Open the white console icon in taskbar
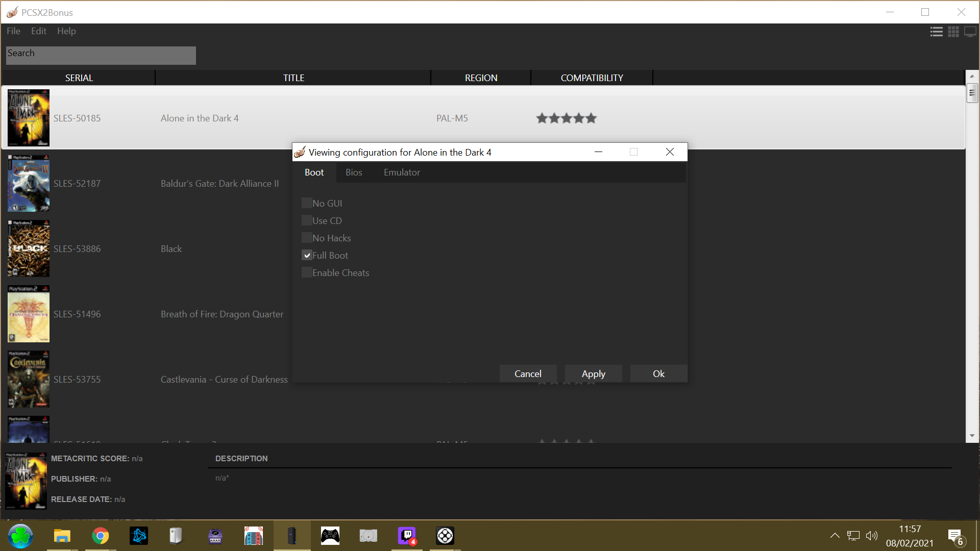980x551 pixels. tap(176, 536)
